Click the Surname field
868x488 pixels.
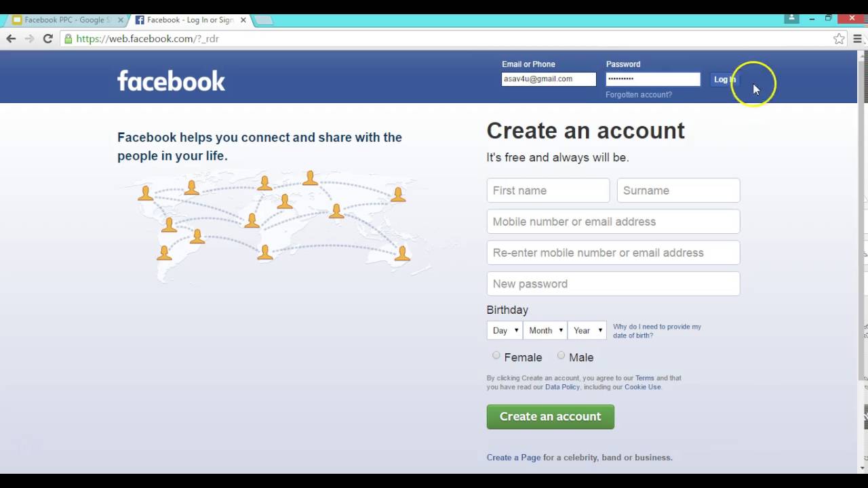point(678,190)
